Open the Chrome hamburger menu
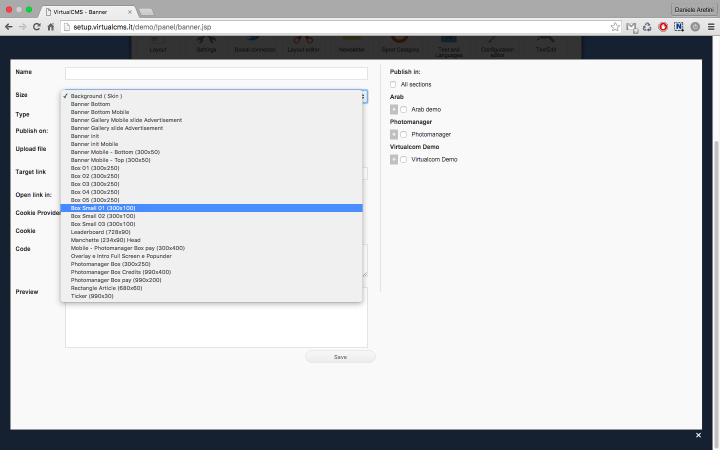Image resolution: width=720 pixels, height=450 pixels. 710,27
